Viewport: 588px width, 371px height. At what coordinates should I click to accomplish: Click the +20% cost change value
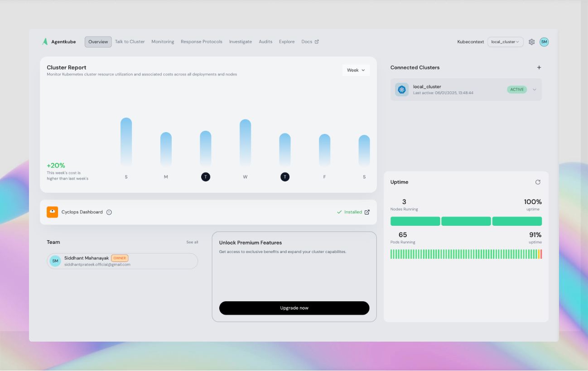pos(56,166)
